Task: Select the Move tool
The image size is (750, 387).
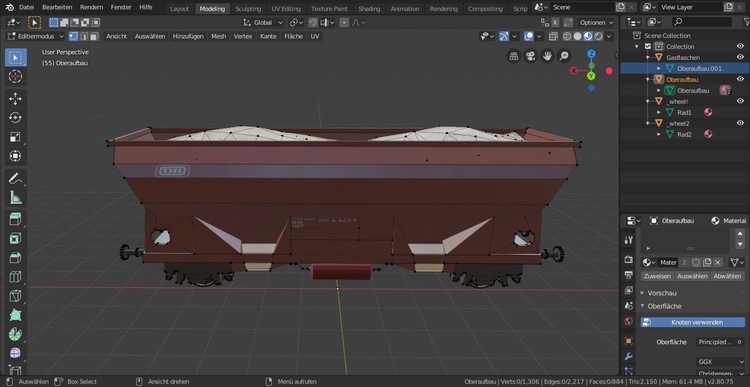Action: click(16, 99)
